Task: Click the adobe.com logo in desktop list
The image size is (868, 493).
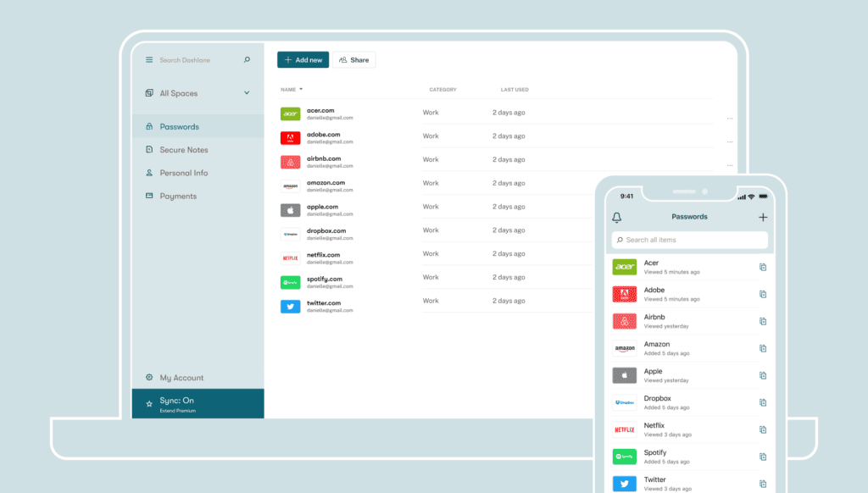Action: click(x=290, y=138)
